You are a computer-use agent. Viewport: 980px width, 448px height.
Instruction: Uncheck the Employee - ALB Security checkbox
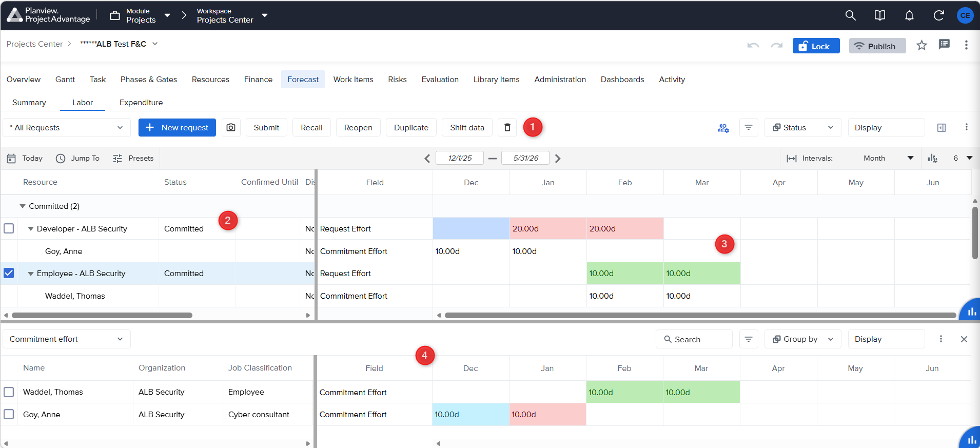coord(9,273)
